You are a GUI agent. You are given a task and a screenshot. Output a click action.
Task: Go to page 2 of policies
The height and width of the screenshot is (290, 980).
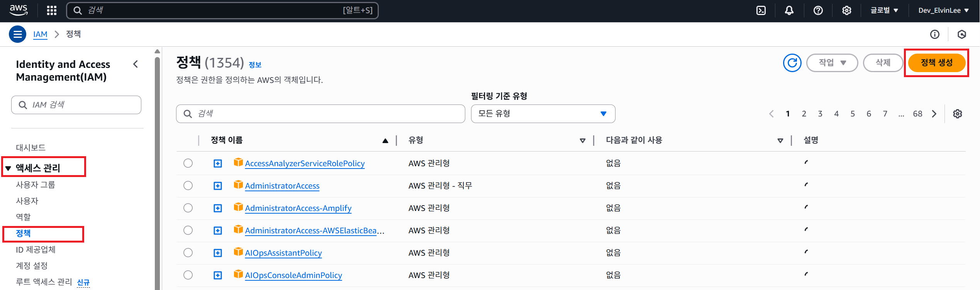(x=804, y=114)
